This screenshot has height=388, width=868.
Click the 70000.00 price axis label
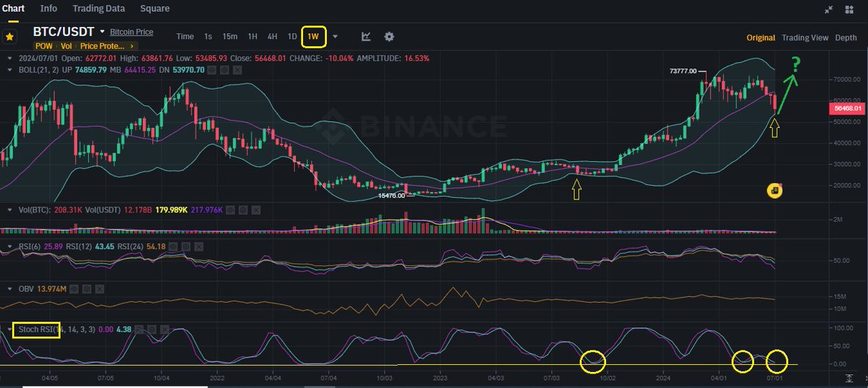point(848,79)
